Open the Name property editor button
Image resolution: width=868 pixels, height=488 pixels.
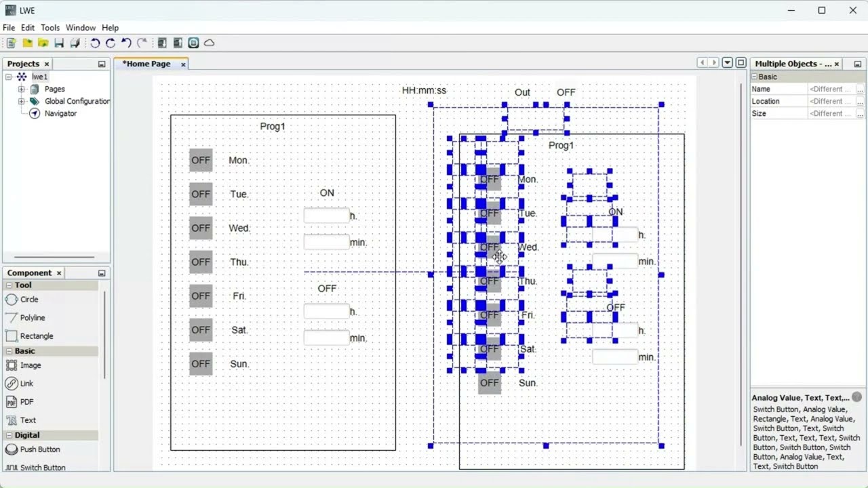[x=860, y=89]
